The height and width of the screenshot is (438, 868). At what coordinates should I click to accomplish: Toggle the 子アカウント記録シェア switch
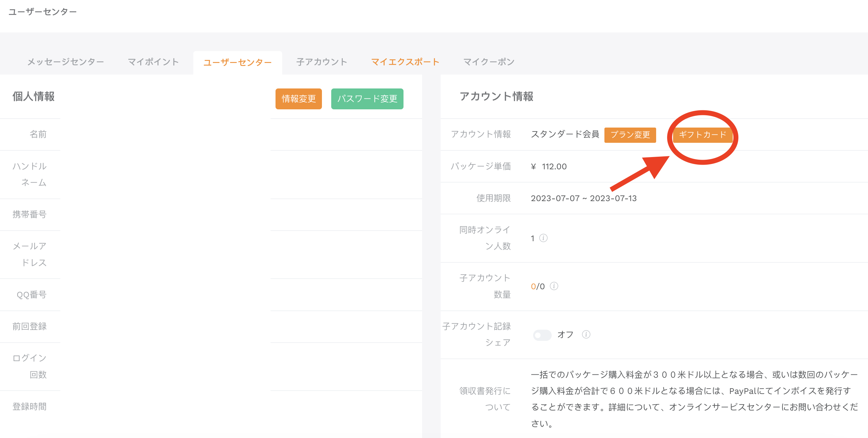pos(542,335)
